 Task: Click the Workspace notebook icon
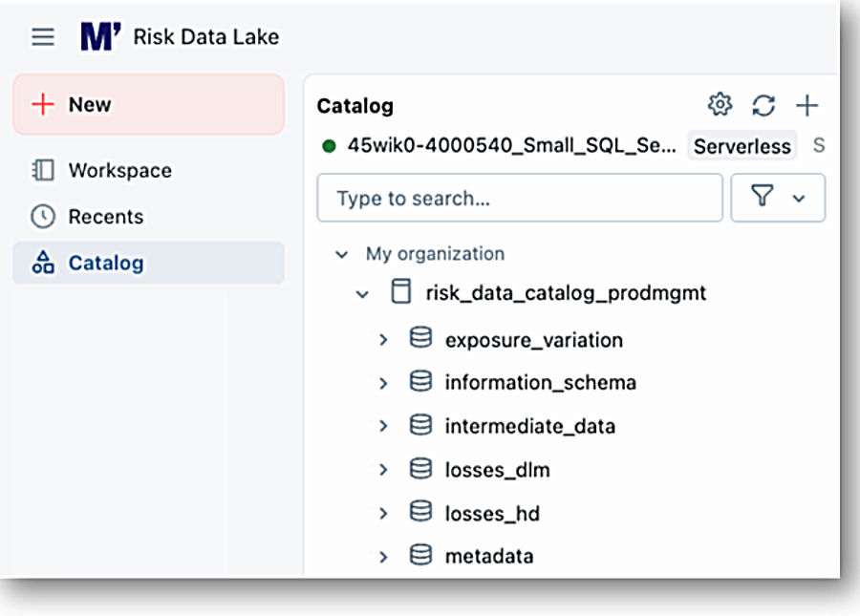click(x=43, y=170)
